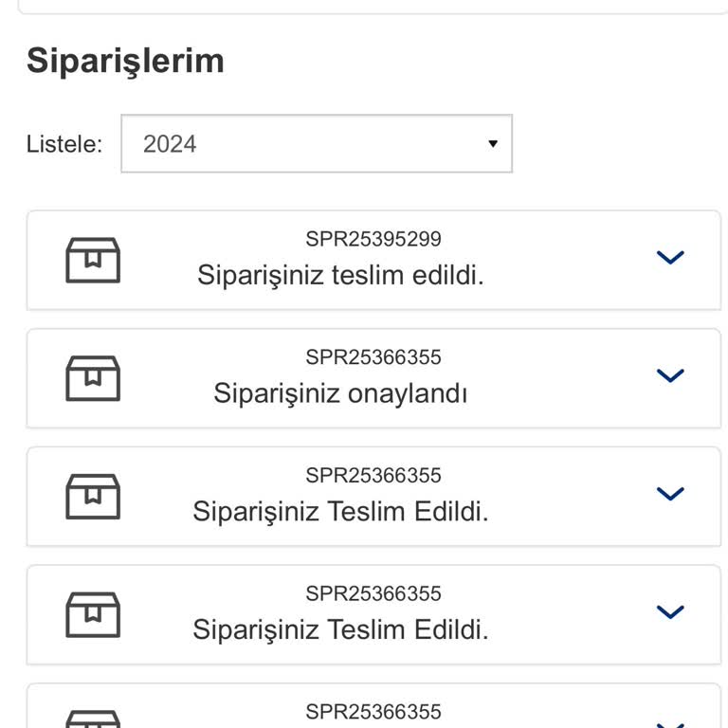
Task: Click the SPR25366355 number above "Siparişiniz onaylandı"
Action: 373,357
